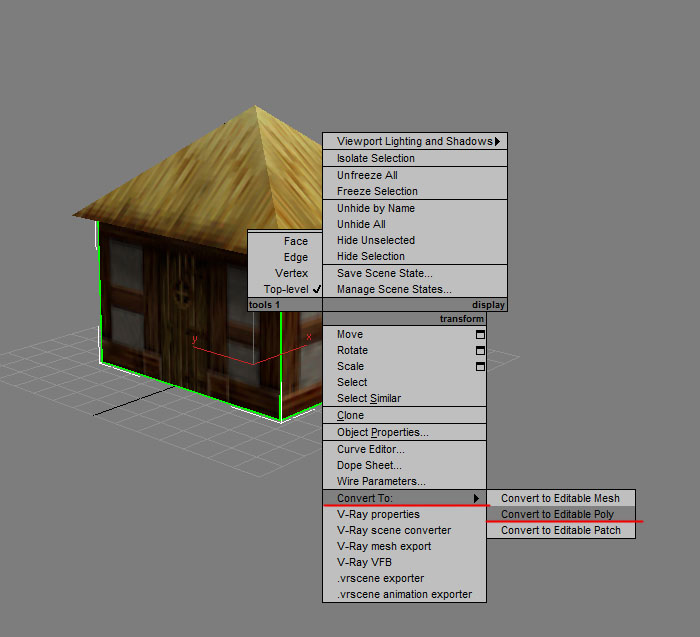The width and height of the screenshot is (700, 637).
Task: Open Move transform settings box icon
Action: coord(480,334)
